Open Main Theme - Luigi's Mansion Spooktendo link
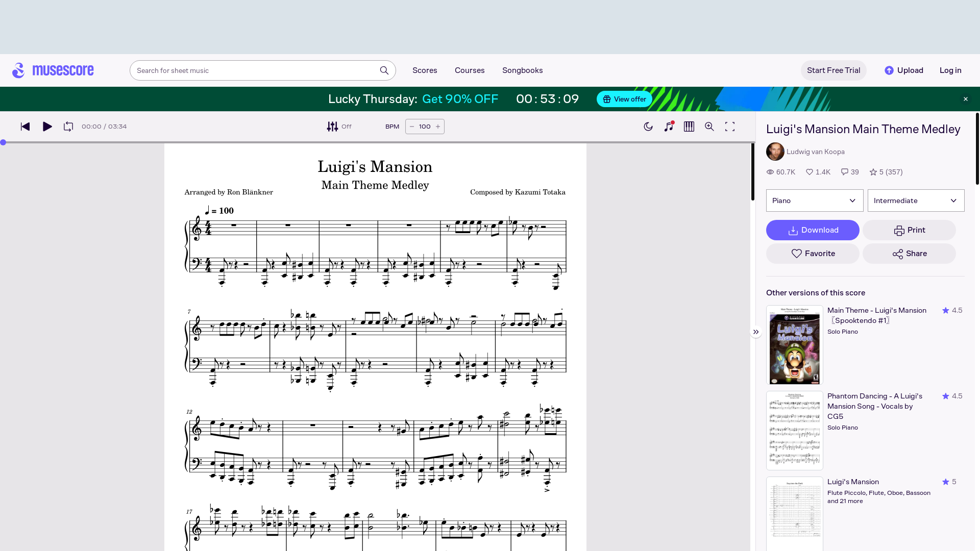Screen dimensions: 980x551 click(x=877, y=315)
